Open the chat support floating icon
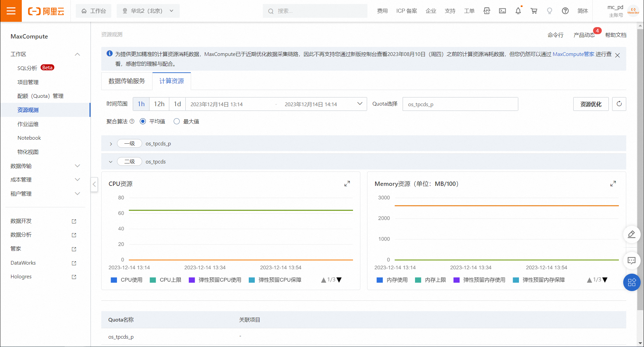Viewport: 644px width, 347px height. 632,261
